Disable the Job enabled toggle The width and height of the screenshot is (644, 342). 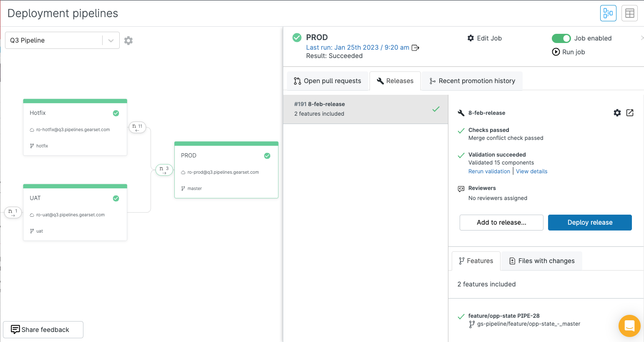point(561,38)
